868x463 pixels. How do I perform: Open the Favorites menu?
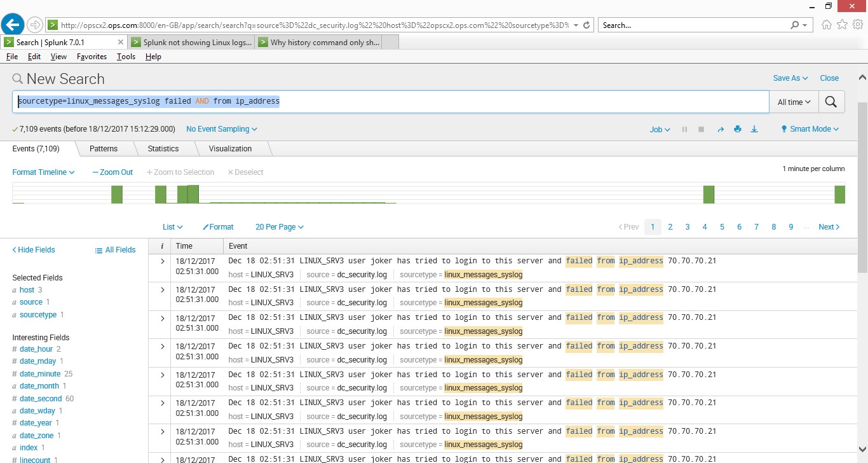92,57
